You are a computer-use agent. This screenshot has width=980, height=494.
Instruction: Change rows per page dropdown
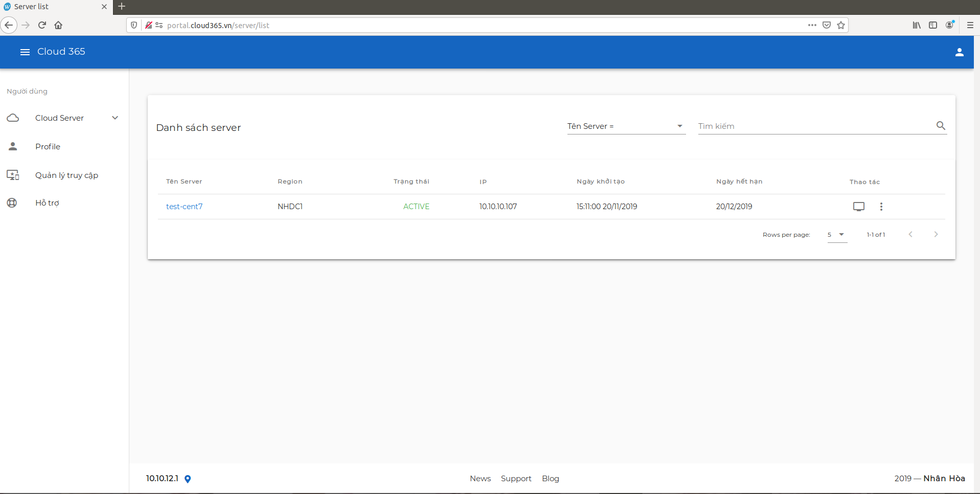click(837, 235)
